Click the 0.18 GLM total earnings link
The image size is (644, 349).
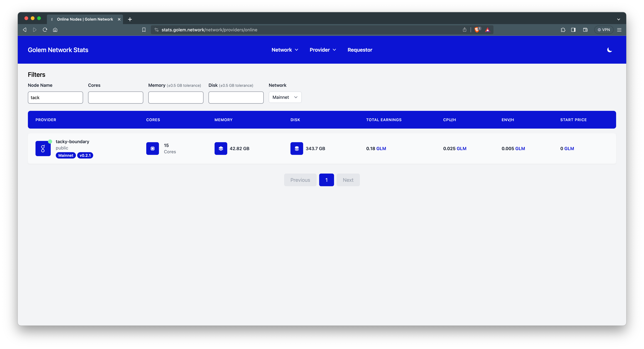pyautogui.click(x=376, y=148)
